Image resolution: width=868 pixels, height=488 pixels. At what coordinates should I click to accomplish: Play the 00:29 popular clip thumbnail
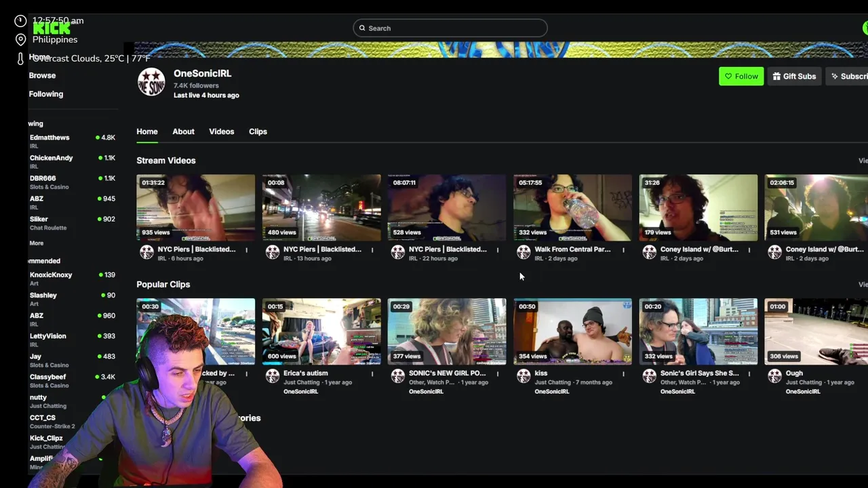447,332
